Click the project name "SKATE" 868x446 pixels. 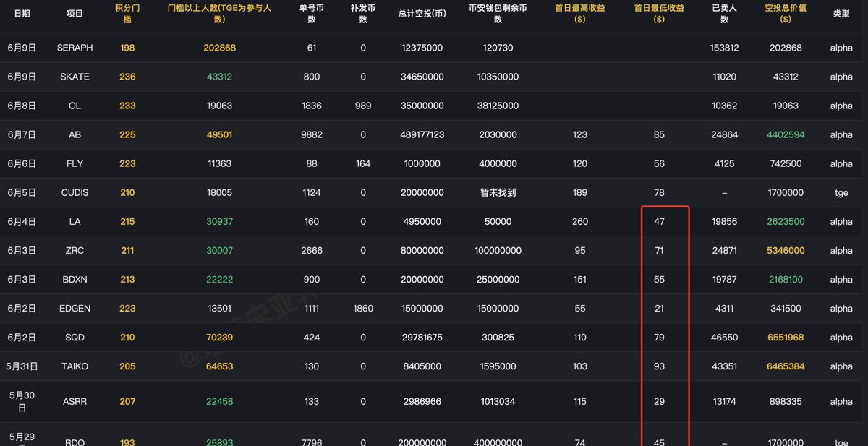click(x=75, y=77)
